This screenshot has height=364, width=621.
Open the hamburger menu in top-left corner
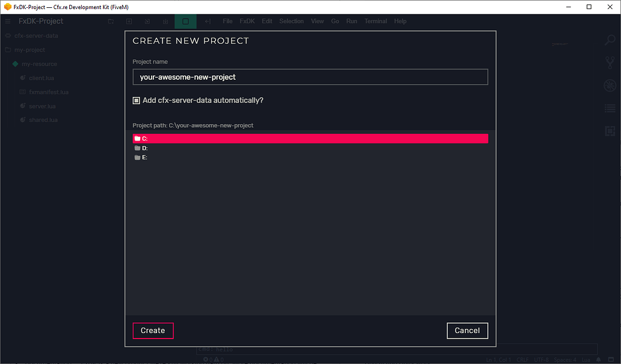click(7, 21)
